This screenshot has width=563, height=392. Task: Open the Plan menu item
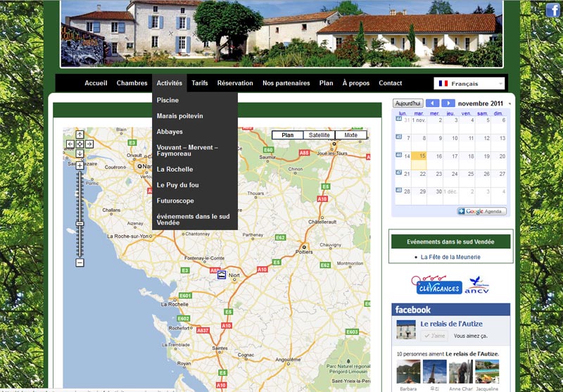326,83
